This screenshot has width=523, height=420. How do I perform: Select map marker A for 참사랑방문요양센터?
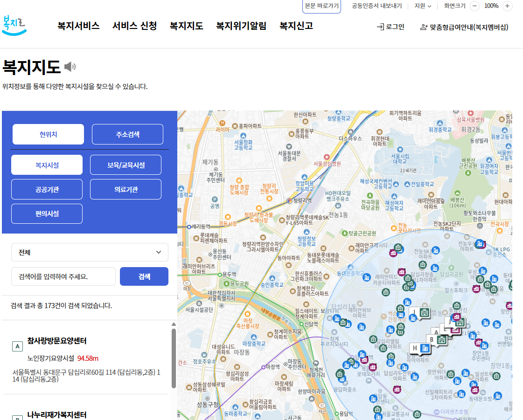point(437,332)
